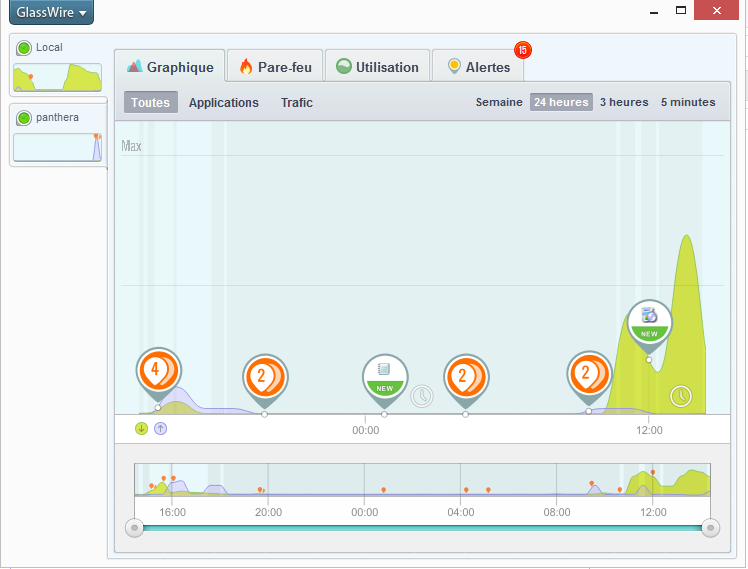Click the Alertes pin icon
The image size is (748, 569).
pyautogui.click(x=454, y=66)
